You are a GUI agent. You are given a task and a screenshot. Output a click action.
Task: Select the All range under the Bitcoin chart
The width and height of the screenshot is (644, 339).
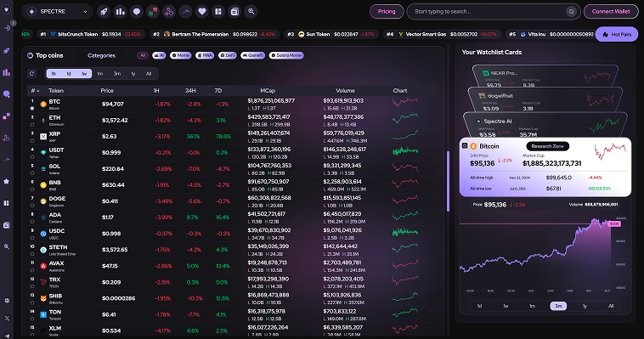(611, 306)
